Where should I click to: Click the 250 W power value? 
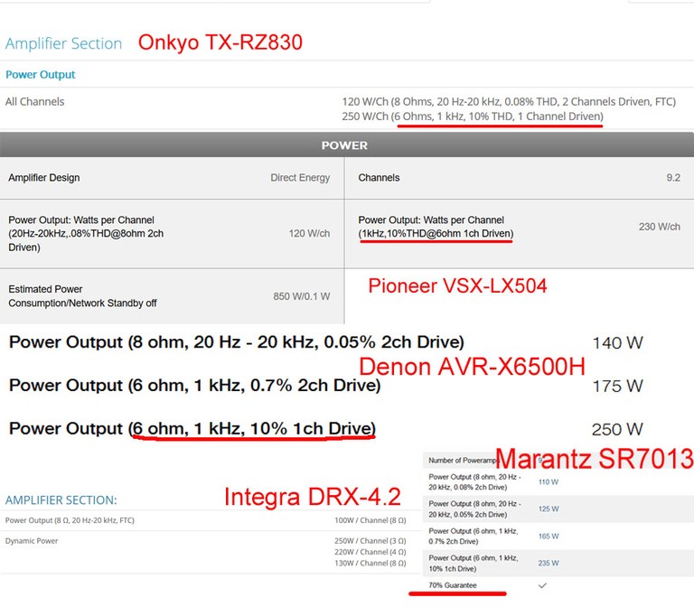click(x=617, y=429)
